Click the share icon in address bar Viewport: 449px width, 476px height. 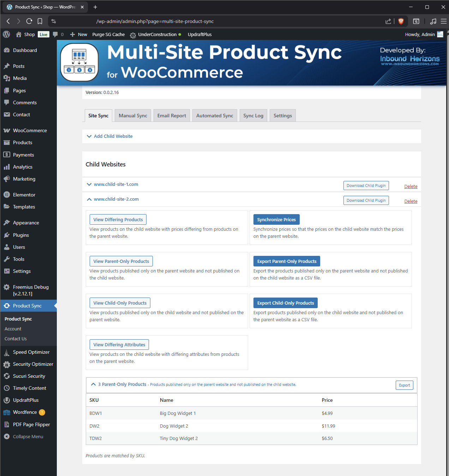coord(388,21)
